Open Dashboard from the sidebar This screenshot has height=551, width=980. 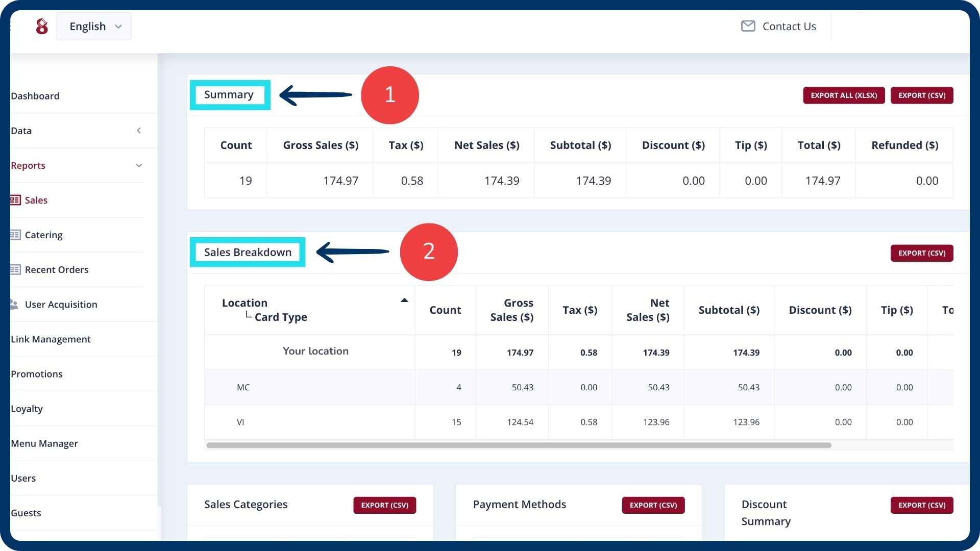pyautogui.click(x=35, y=96)
